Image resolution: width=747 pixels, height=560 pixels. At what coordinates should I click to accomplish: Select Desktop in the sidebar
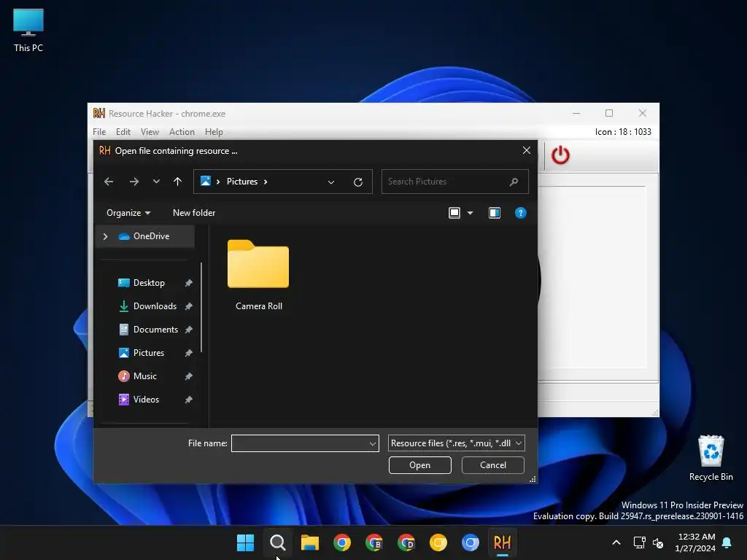pyautogui.click(x=149, y=283)
